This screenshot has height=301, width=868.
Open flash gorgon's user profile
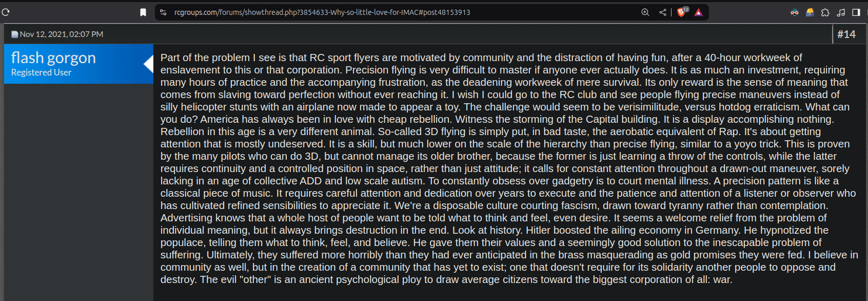pyautogui.click(x=53, y=58)
